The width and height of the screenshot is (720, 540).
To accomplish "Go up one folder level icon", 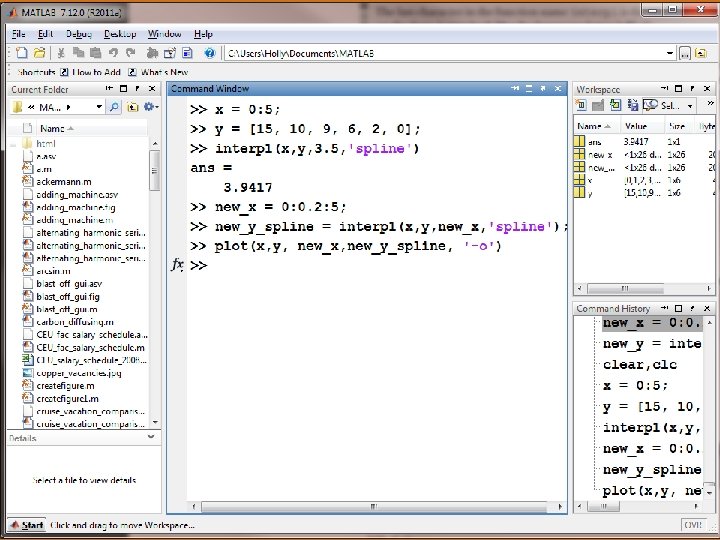I will pos(131,107).
